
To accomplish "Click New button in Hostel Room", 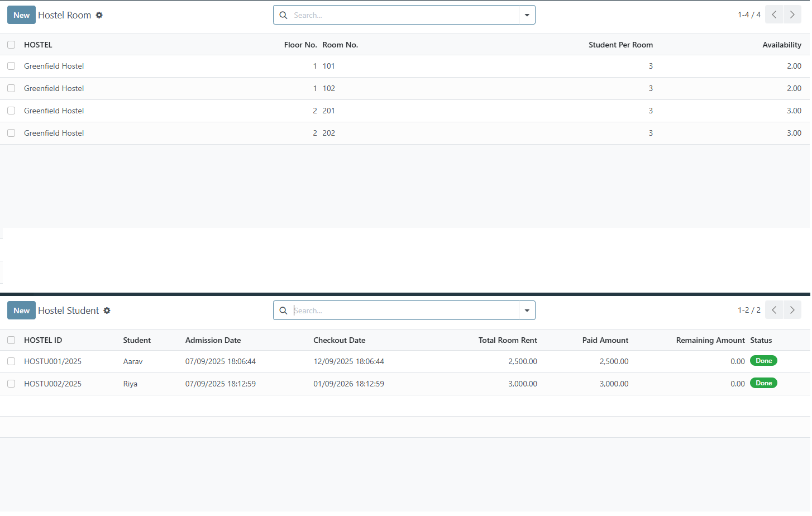I will click(21, 15).
